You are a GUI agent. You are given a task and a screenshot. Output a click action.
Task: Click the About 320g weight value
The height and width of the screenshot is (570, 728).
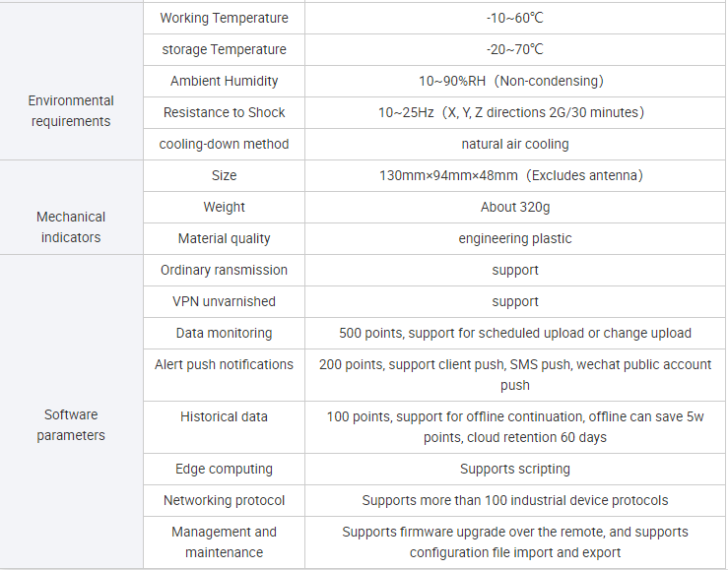coord(515,207)
